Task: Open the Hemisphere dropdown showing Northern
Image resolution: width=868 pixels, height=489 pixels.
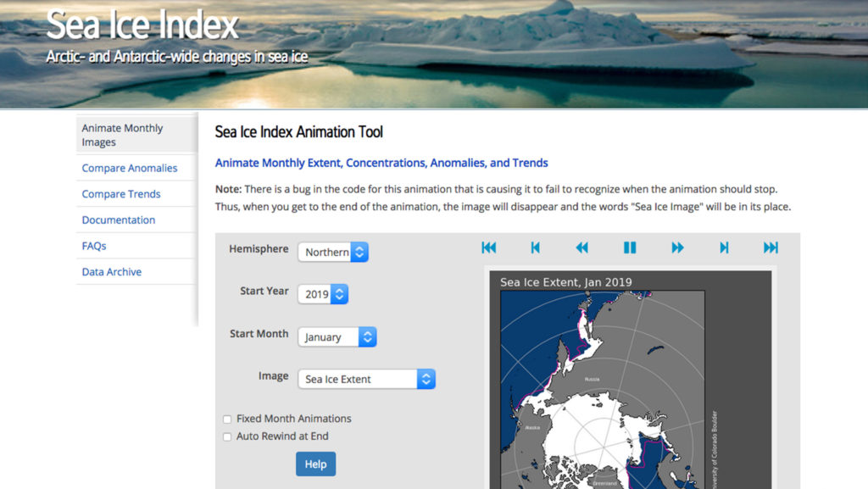Action: point(333,252)
